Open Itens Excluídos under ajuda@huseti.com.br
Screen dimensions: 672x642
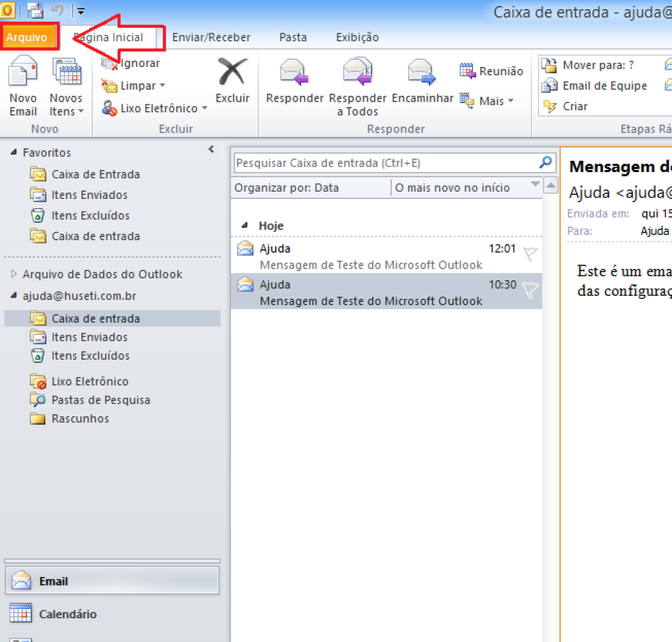80,356
